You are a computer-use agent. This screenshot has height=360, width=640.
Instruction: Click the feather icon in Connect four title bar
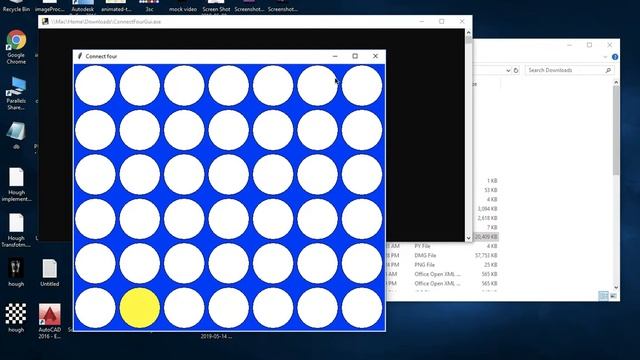80,56
